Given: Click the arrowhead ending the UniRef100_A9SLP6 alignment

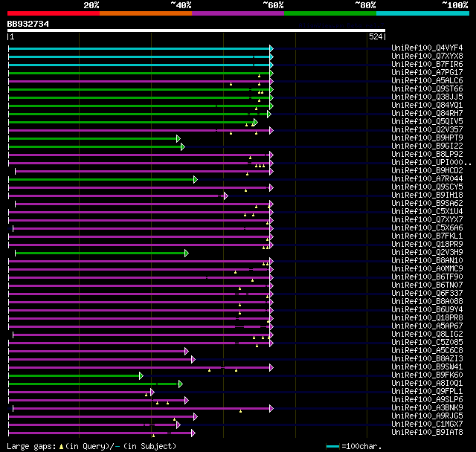Looking at the screenshot, I should pyautogui.click(x=187, y=401).
